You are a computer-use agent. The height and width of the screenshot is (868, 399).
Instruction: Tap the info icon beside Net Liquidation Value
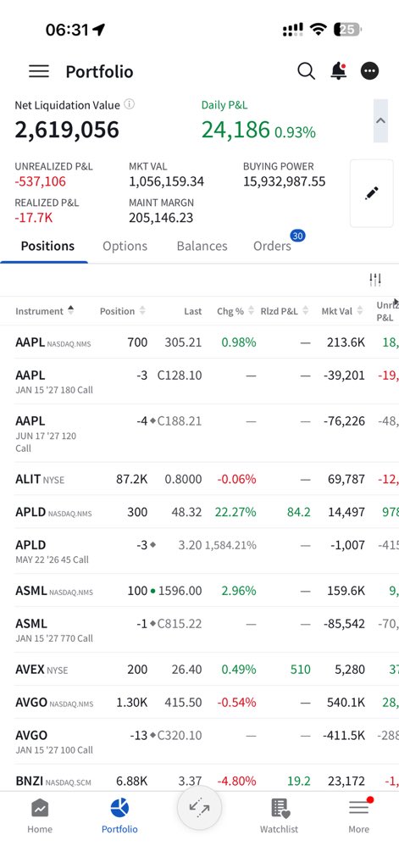tap(129, 104)
